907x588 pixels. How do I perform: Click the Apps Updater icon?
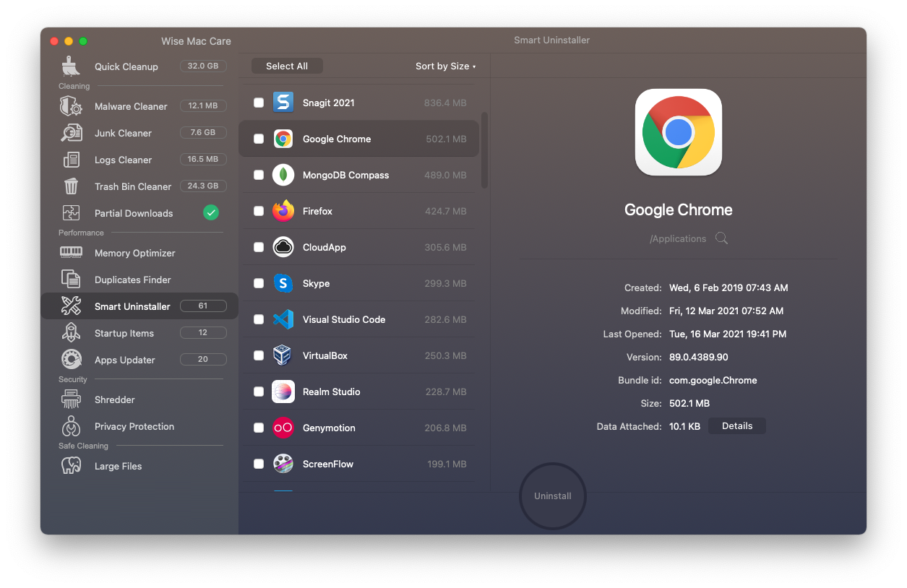point(71,360)
